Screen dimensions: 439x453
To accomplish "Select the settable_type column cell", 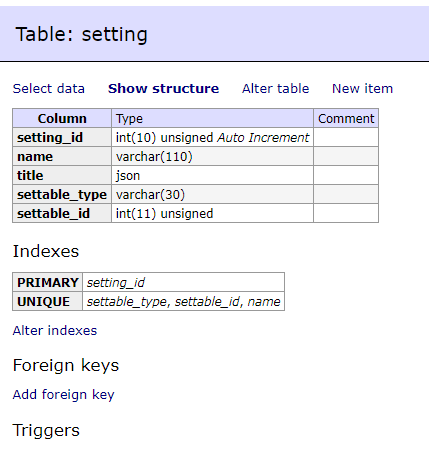I will [x=62, y=194].
